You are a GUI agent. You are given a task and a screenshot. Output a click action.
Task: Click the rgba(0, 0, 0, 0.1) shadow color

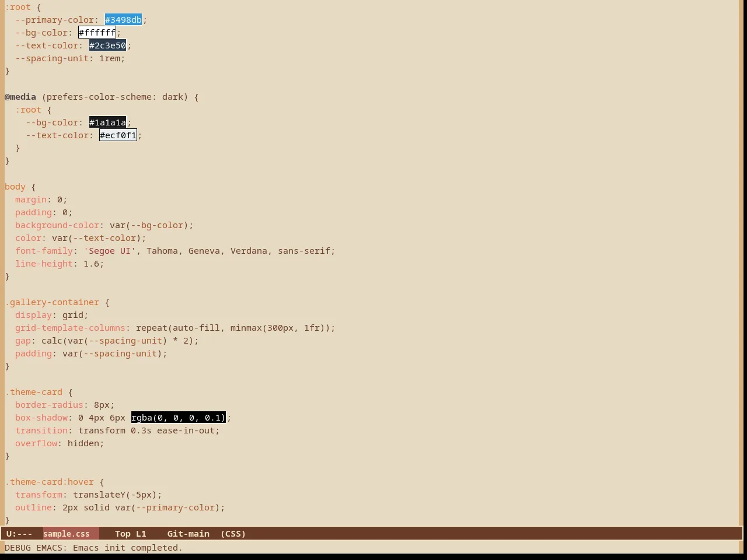[178, 418]
